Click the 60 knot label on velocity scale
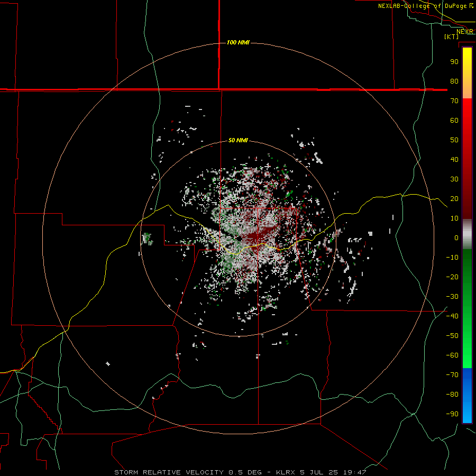This screenshot has width=476, height=476. coord(454,120)
